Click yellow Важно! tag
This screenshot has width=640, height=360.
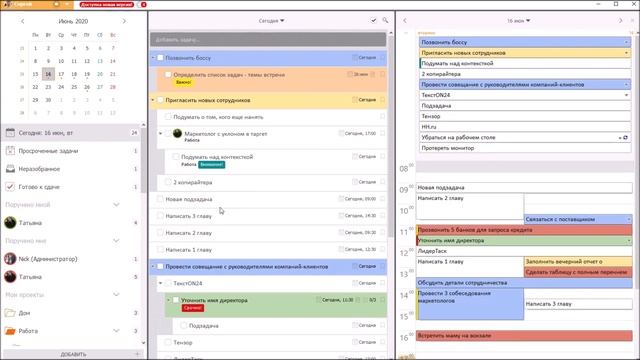pos(183,82)
